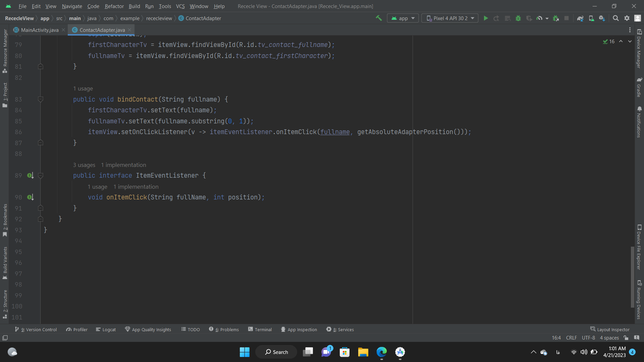Open the Logcat tool window
This screenshot has width=644, height=362.
point(106,329)
